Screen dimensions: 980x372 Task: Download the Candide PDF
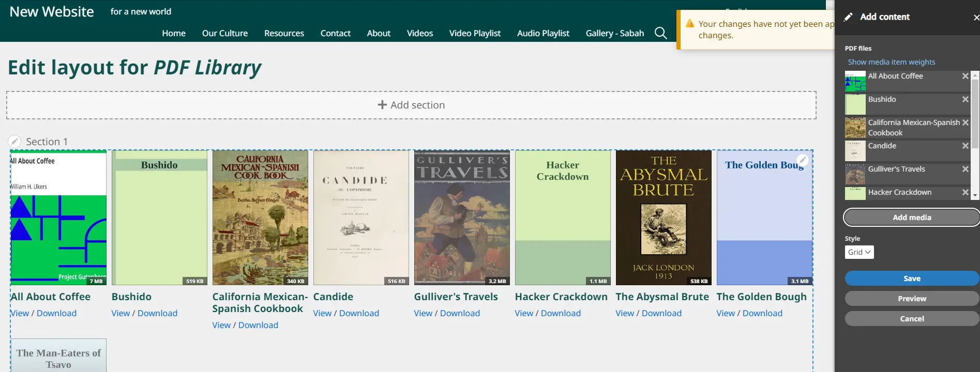point(359,313)
